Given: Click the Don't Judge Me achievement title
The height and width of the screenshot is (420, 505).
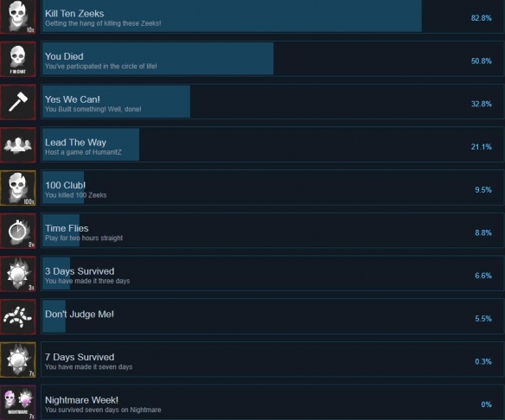Looking at the screenshot, I should tap(80, 314).
